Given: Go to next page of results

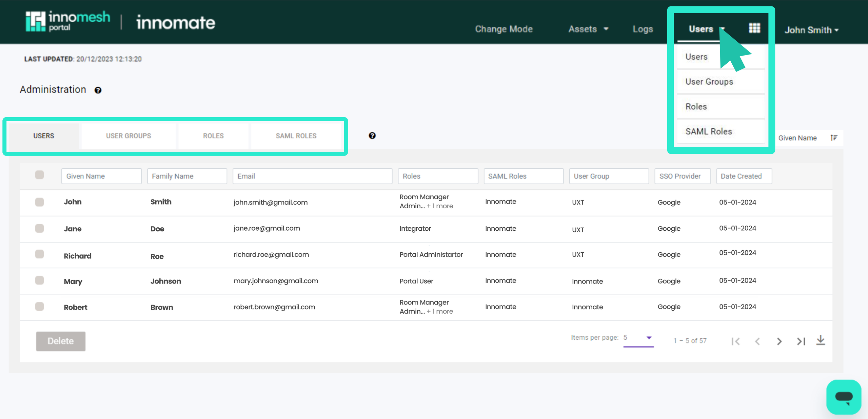Looking at the screenshot, I should 779,341.
